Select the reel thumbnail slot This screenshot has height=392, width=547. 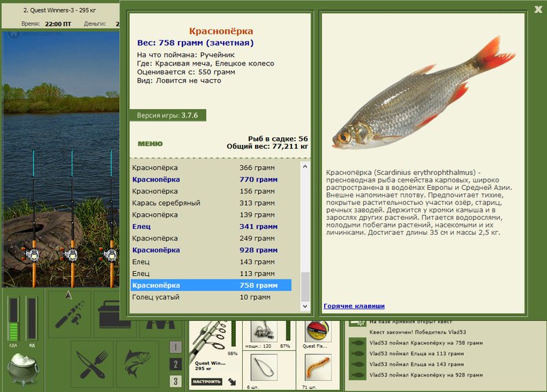264,331
